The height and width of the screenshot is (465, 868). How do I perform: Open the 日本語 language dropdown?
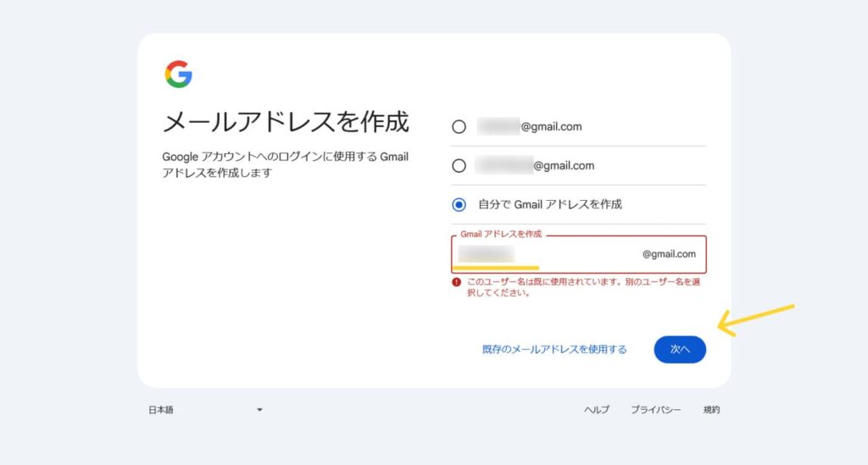pos(205,410)
